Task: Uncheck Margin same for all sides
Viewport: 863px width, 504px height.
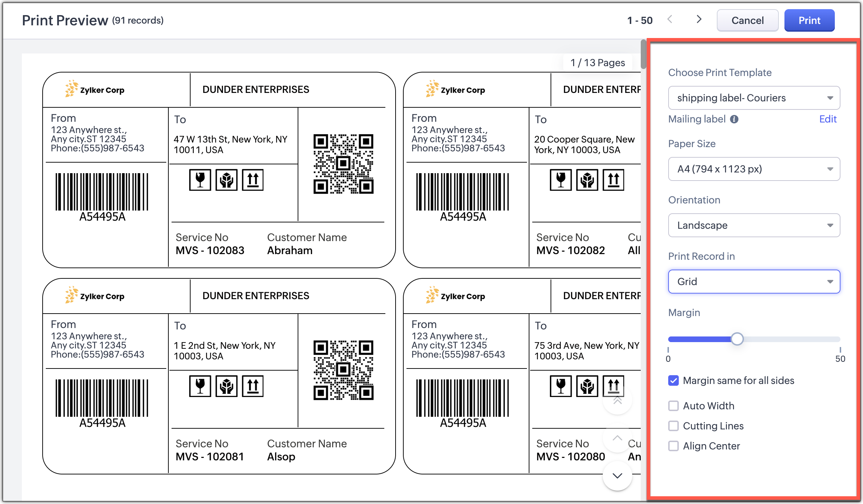Action: point(673,380)
